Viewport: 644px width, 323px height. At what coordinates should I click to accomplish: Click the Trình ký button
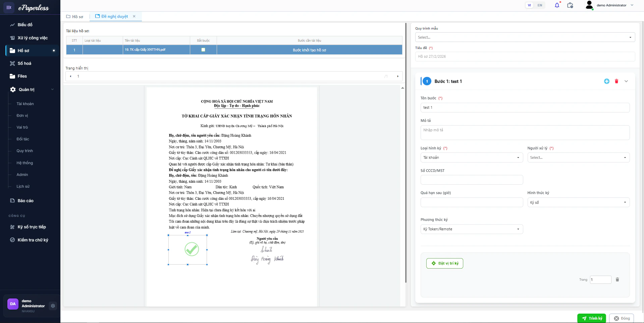(x=592, y=318)
